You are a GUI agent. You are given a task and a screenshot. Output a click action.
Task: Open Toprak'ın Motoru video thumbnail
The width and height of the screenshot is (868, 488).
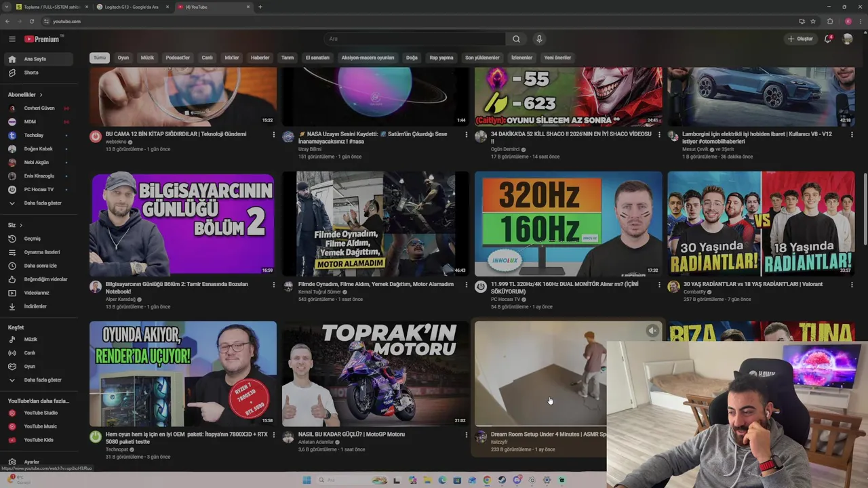[x=375, y=374]
